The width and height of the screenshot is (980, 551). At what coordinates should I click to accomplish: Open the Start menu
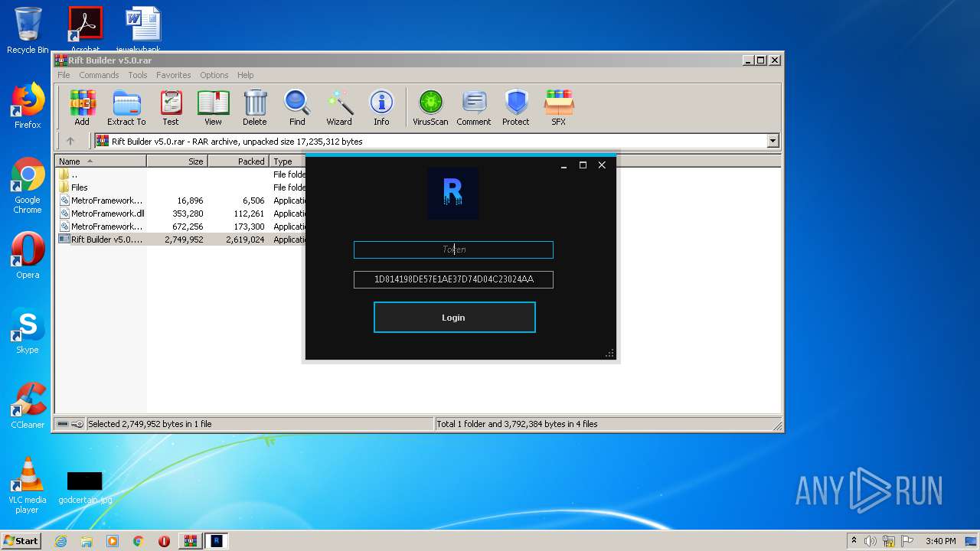click(x=21, y=540)
